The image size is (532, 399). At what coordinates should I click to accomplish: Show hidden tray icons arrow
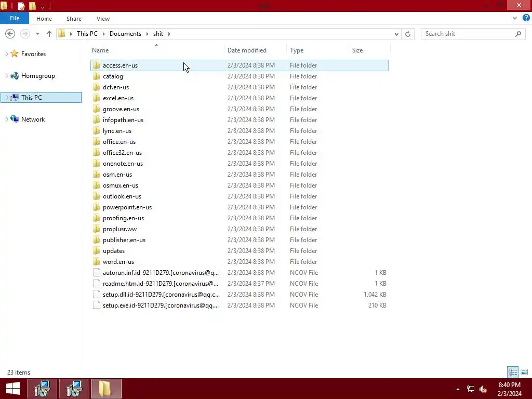458,389
